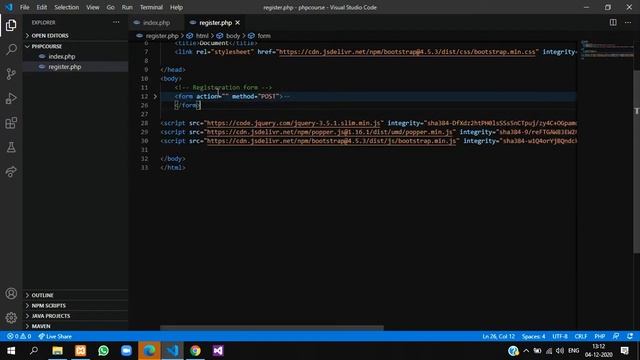This screenshot has height=360, width=640.
Task: Open Explorer panel more actions ellipsis
Action: click(x=116, y=22)
